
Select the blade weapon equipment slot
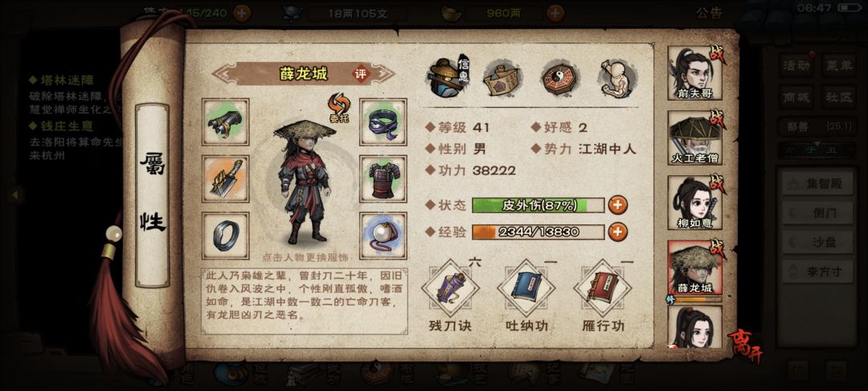coord(225,179)
